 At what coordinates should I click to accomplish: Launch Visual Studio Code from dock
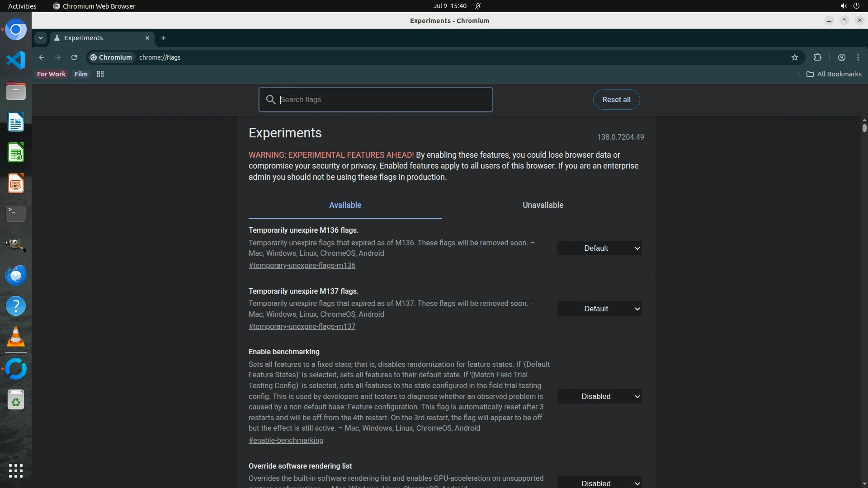(16, 60)
